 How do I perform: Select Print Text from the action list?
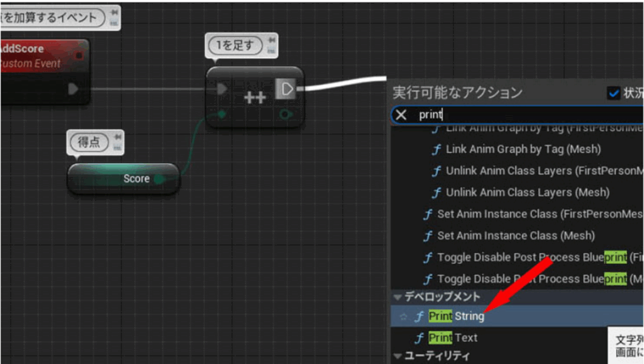pyautogui.click(x=453, y=338)
